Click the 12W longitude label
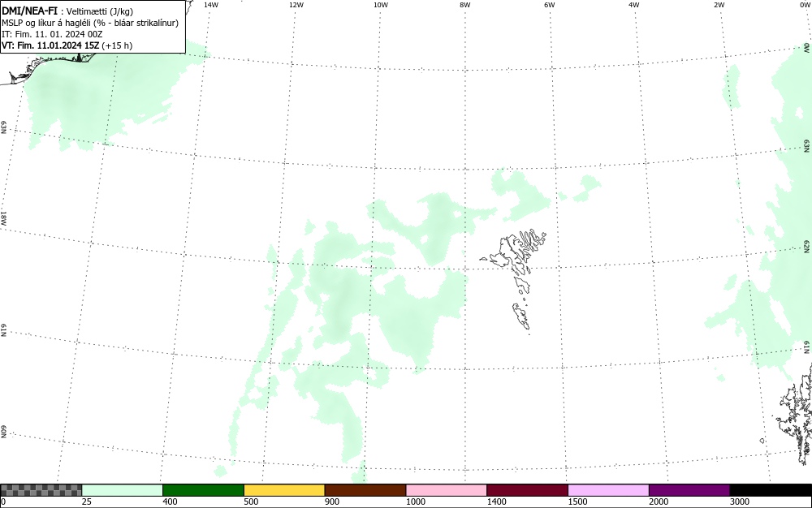Image resolution: width=812 pixels, height=508 pixels. pos(296,5)
